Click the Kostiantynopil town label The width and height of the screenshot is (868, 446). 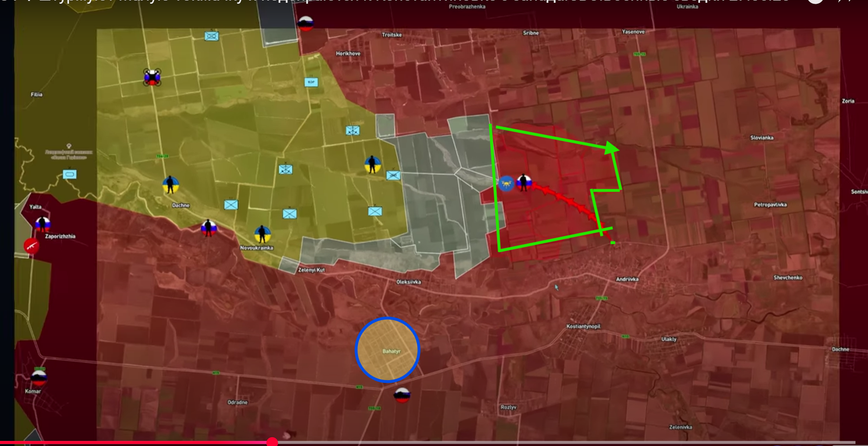583,327
